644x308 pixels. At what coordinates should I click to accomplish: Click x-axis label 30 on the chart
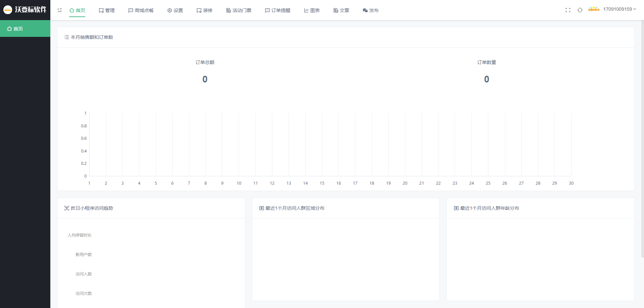pyautogui.click(x=571, y=183)
